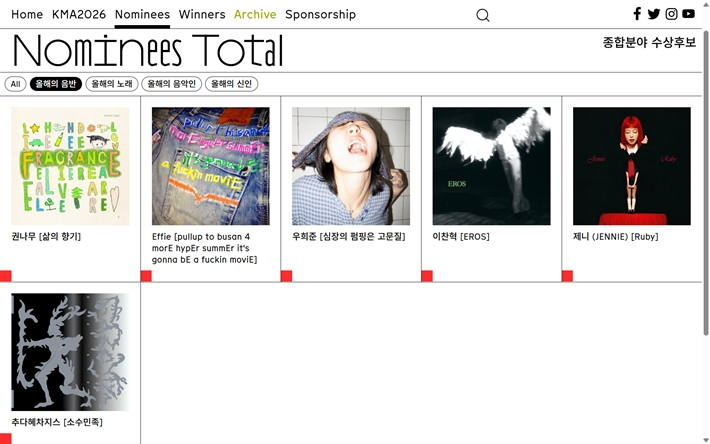This screenshot has height=444, width=710.
Task: Click red square marker under 제니 Ruby card
Action: point(567,276)
